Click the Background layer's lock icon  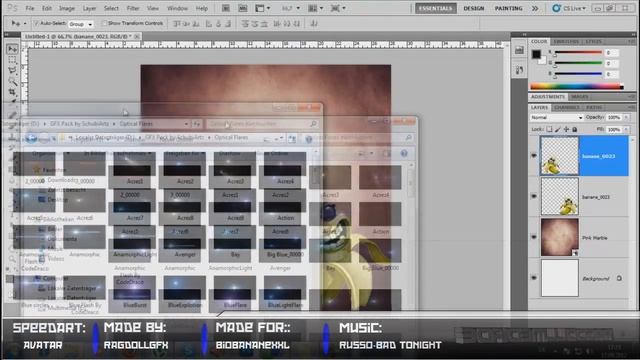coord(619,278)
